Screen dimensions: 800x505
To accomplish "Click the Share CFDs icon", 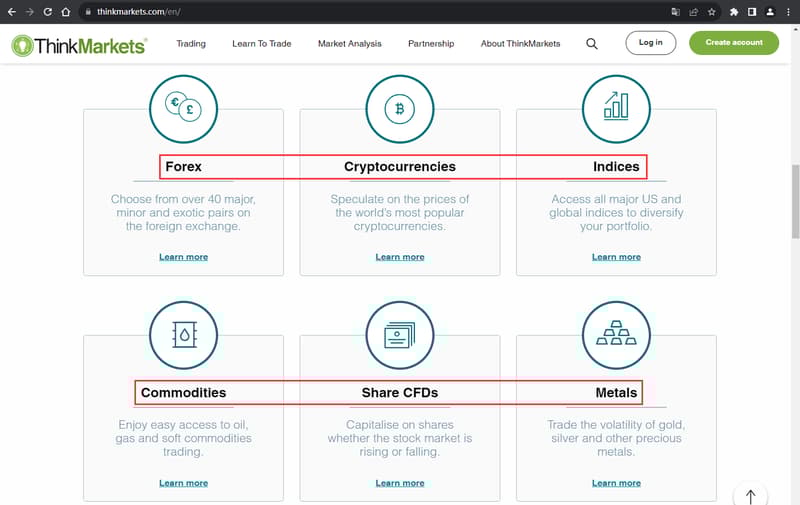I will pyautogui.click(x=399, y=334).
